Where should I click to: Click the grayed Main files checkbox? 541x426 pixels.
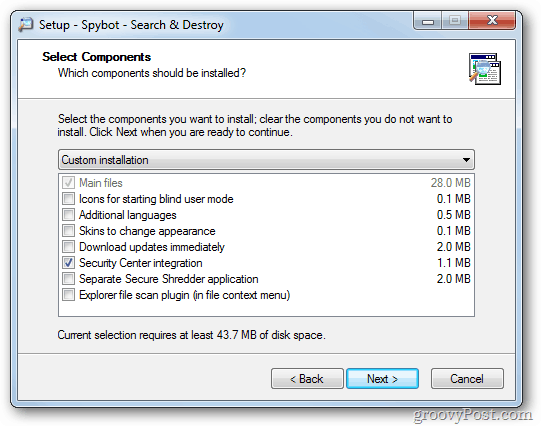pos(68,182)
